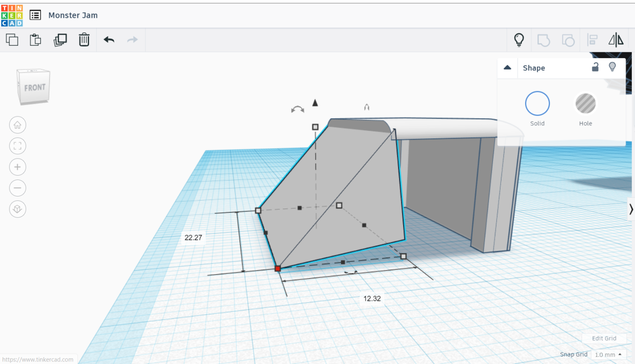Open the designs list icon
The image size is (635, 364).
[x=35, y=15]
